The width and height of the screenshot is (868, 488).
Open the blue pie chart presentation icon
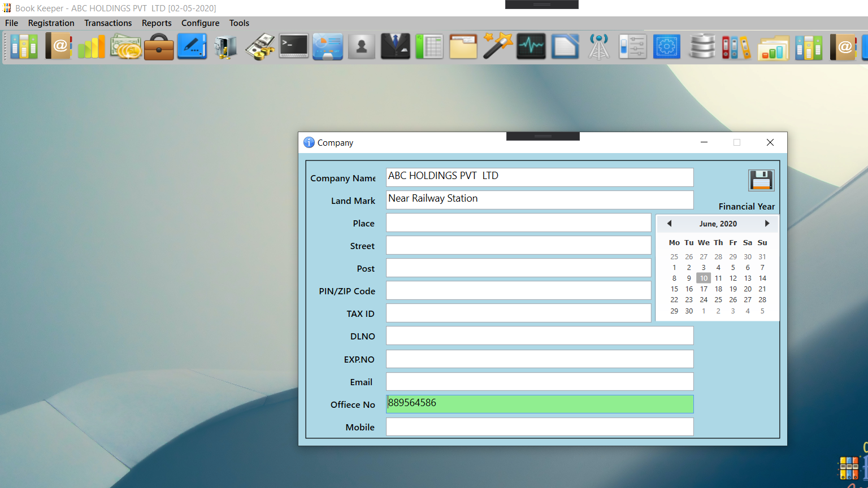328,47
